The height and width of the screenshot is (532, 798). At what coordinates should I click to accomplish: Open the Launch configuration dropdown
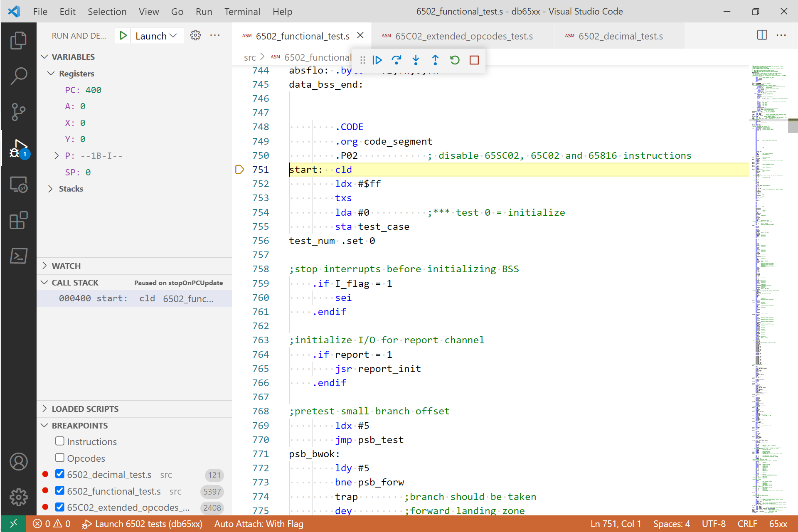pos(157,35)
